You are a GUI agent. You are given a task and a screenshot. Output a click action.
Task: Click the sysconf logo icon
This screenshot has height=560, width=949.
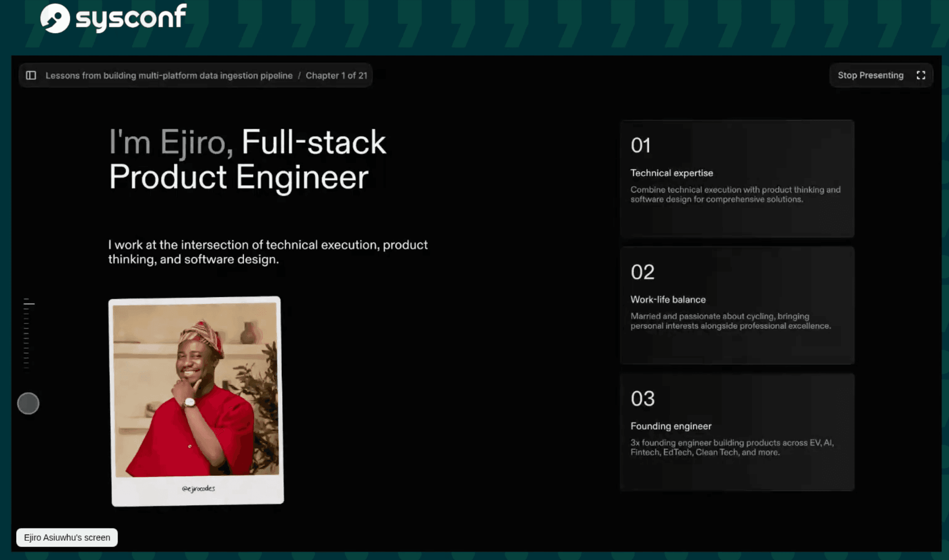point(55,18)
